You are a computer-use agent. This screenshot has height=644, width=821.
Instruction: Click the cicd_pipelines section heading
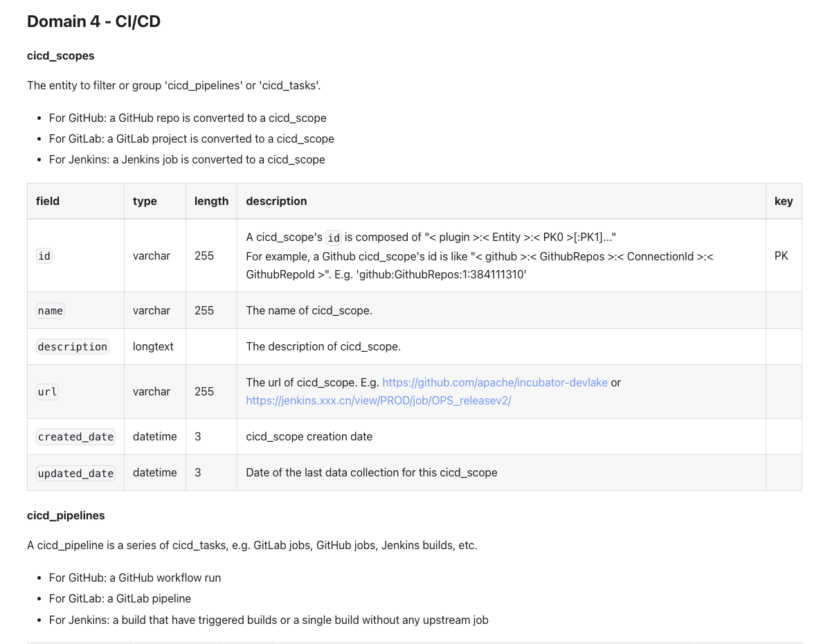(x=66, y=515)
